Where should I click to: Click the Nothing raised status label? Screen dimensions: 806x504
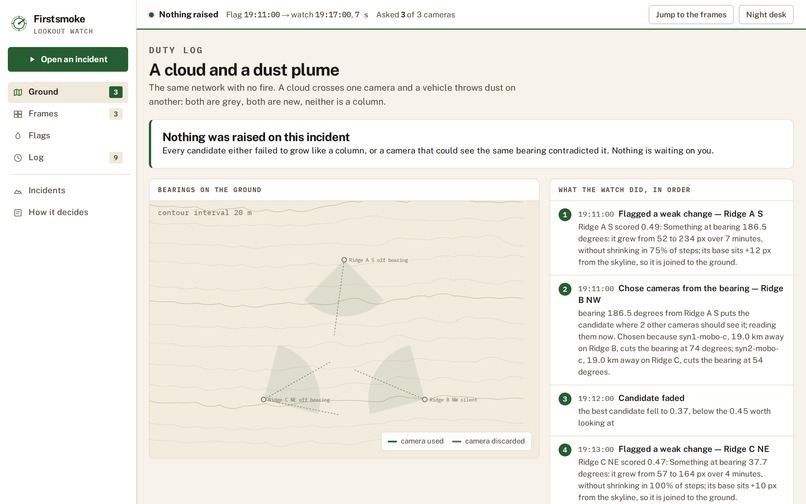point(188,14)
